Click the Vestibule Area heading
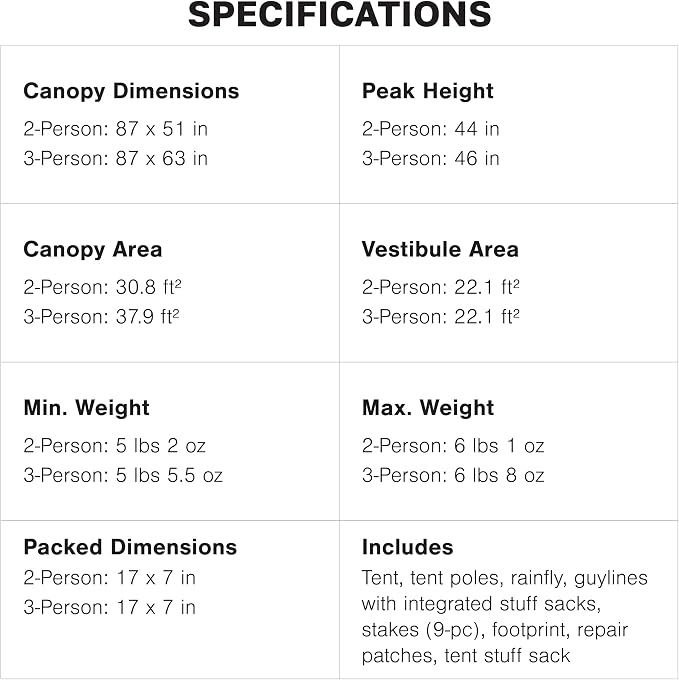 440,249
